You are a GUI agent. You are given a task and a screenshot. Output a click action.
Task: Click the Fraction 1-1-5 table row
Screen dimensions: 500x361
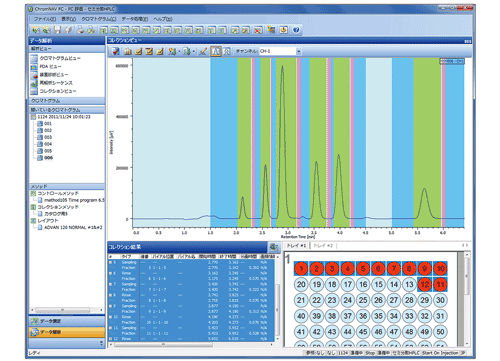pos(191,268)
